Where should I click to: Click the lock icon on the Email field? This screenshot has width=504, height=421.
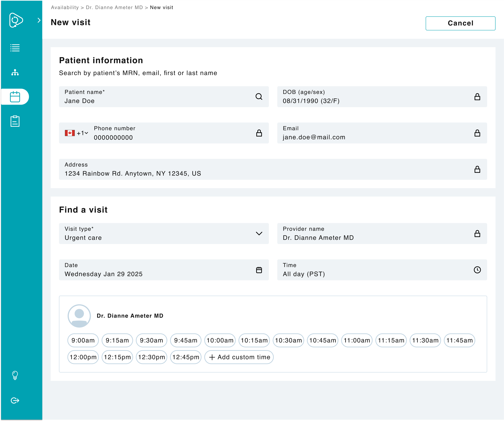477,133
